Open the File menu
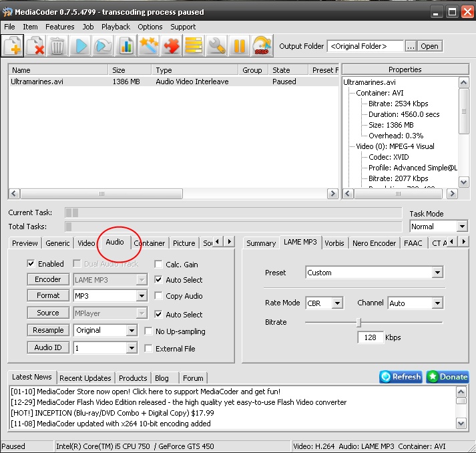Screen dimensions: 476x453 click(x=9, y=27)
